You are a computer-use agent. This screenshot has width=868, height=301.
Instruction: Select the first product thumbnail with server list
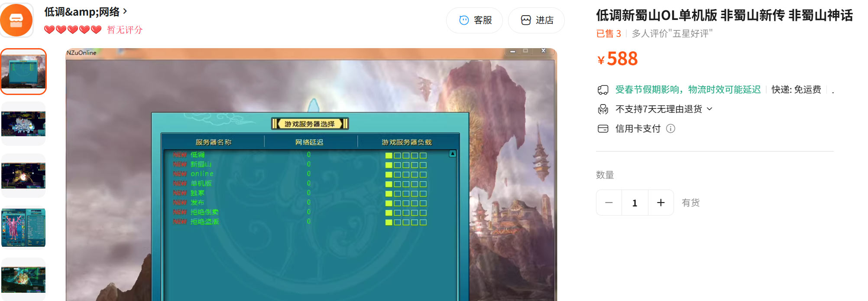pos(23,72)
